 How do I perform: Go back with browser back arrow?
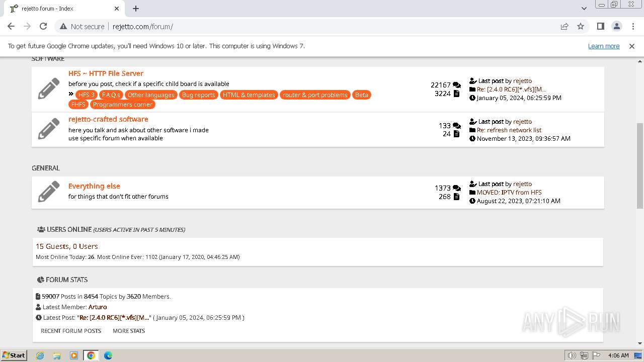coord(11,26)
